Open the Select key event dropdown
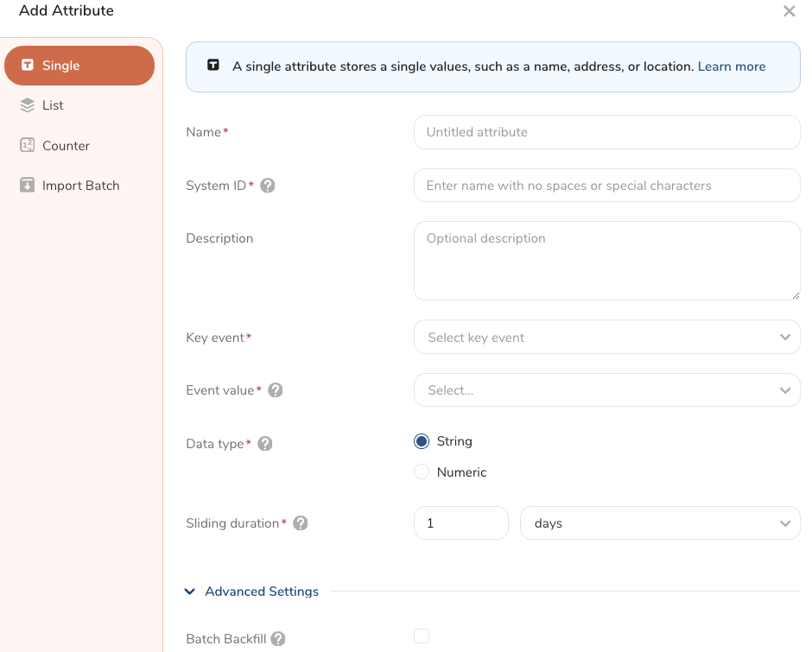Image resolution: width=812 pixels, height=652 pixels. click(606, 338)
